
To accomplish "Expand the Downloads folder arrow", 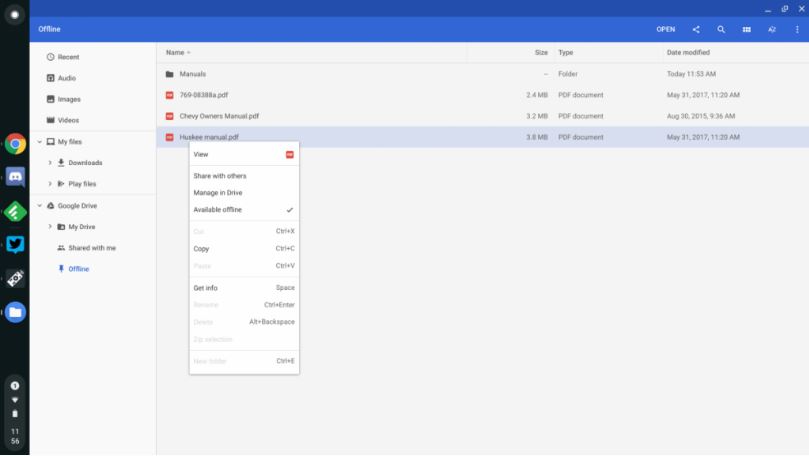I will click(50, 163).
